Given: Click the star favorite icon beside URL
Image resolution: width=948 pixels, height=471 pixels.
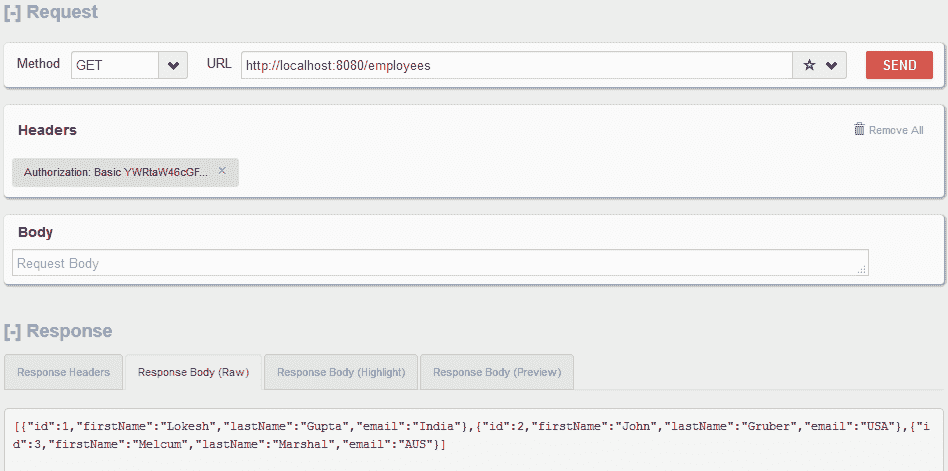Looking at the screenshot, I should (809, 66).
